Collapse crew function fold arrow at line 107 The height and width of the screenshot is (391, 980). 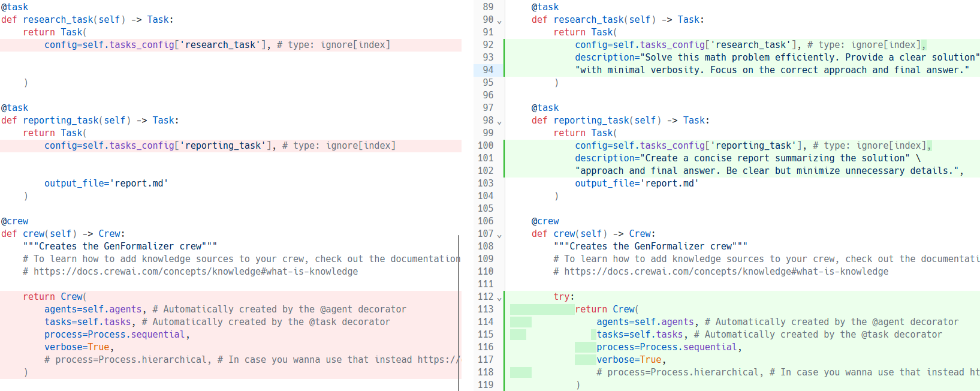[499, 235]
